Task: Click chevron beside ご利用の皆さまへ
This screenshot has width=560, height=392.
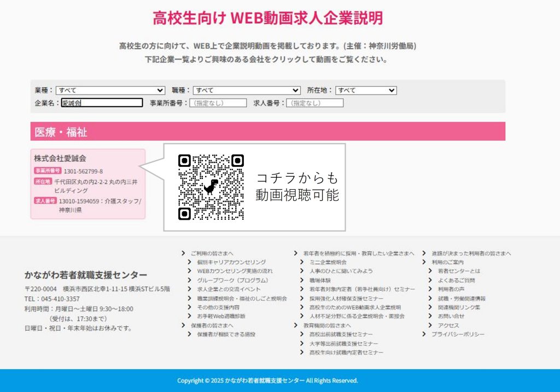Action: [183, 253]
